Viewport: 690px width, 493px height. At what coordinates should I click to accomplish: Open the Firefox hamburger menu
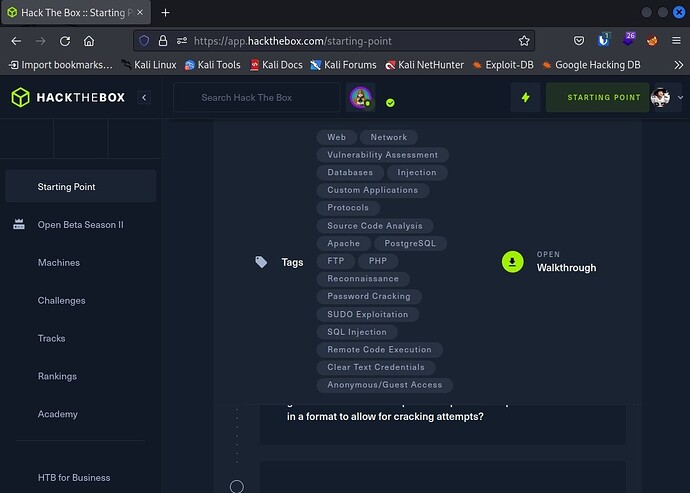(x=676, y=40)
